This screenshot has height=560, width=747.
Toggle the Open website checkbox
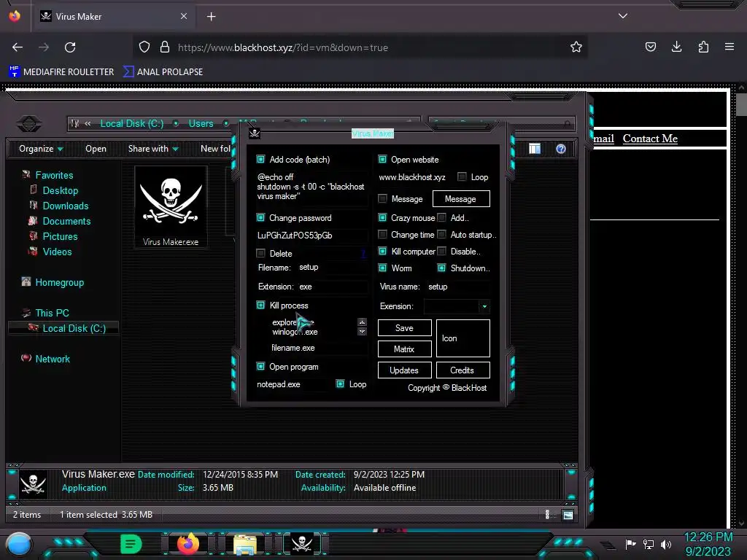click(x=382, y=159)
